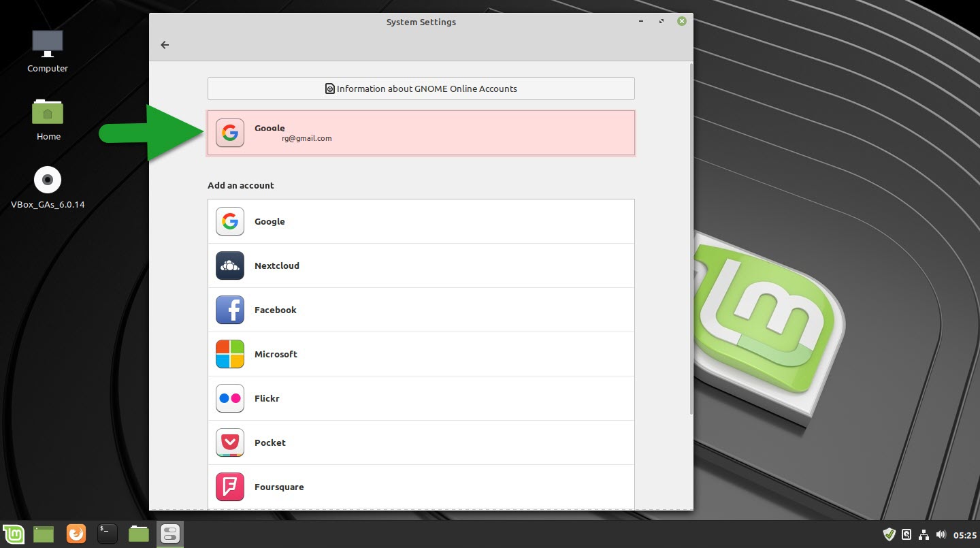This screenshot has width=980, height=548.
Task: Launch Terminal from the taskbar
Action: [x=108, y=534]
